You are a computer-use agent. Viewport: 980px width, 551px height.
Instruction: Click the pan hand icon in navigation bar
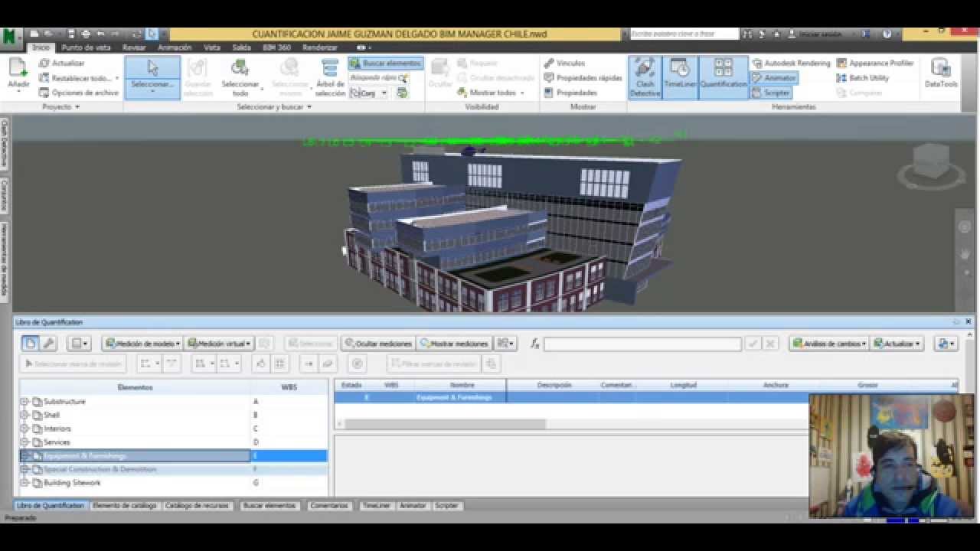(965, 253)
